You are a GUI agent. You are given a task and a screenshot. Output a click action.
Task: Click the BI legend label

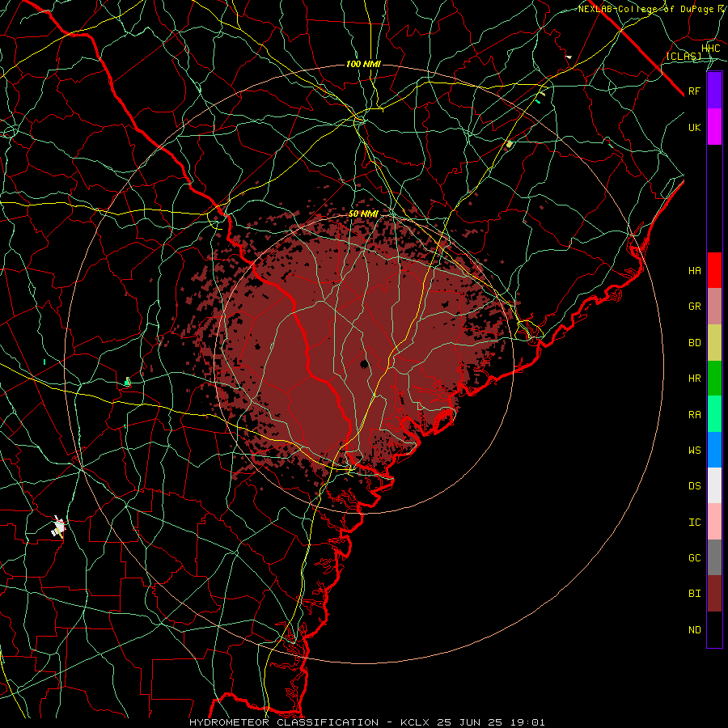click(694, 594)
